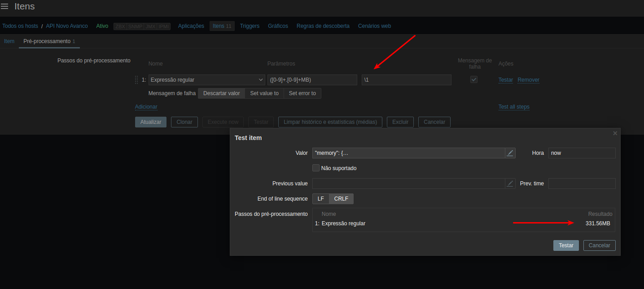Screen dimensions: 644x289
Task: Open the Expressão regular step type dropdown
Action: coord(207,80)
